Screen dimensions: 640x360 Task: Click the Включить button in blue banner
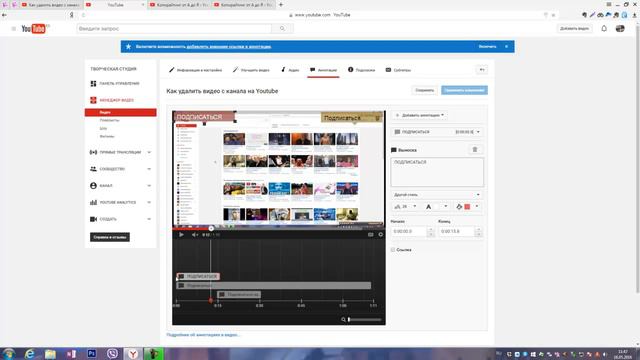coord(487,47)
